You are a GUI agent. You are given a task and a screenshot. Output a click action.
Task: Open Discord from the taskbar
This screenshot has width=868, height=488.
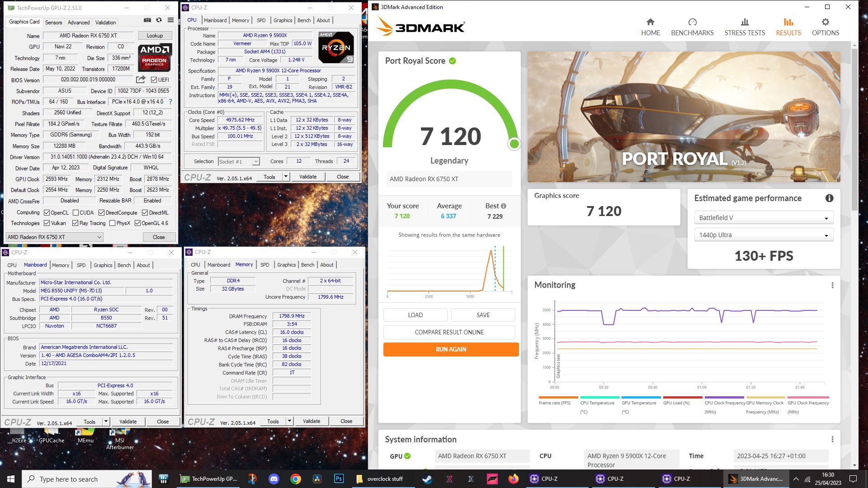click(x=274, y=479)
